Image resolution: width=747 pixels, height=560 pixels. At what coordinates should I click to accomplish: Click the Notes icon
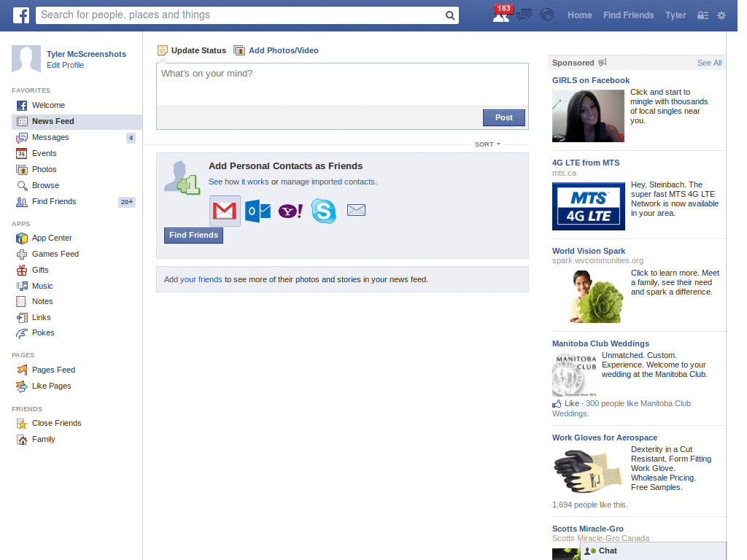(x=21, y=301)
